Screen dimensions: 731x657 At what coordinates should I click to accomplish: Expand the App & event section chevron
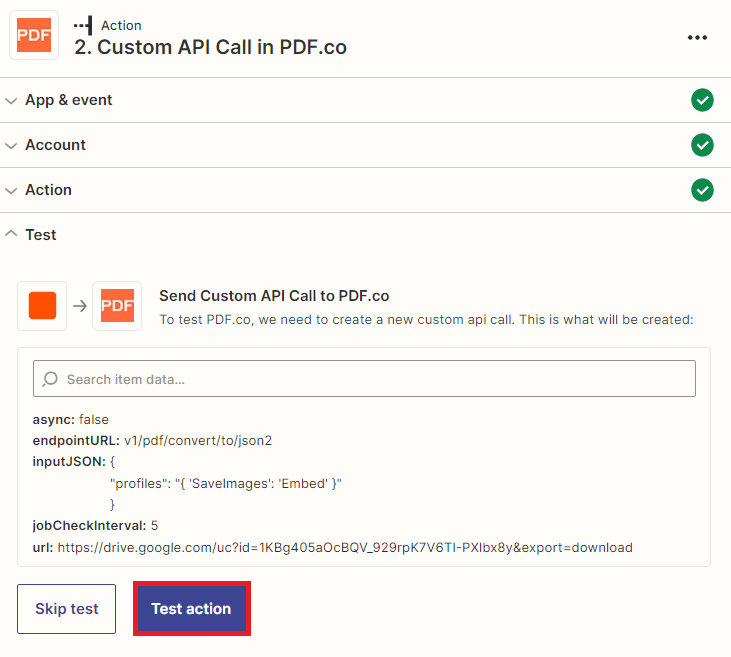point(11,100)
